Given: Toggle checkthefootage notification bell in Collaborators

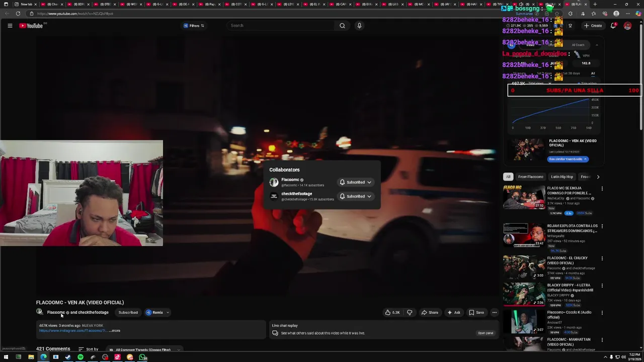Looking at the screenshot, I should [342, 197].
